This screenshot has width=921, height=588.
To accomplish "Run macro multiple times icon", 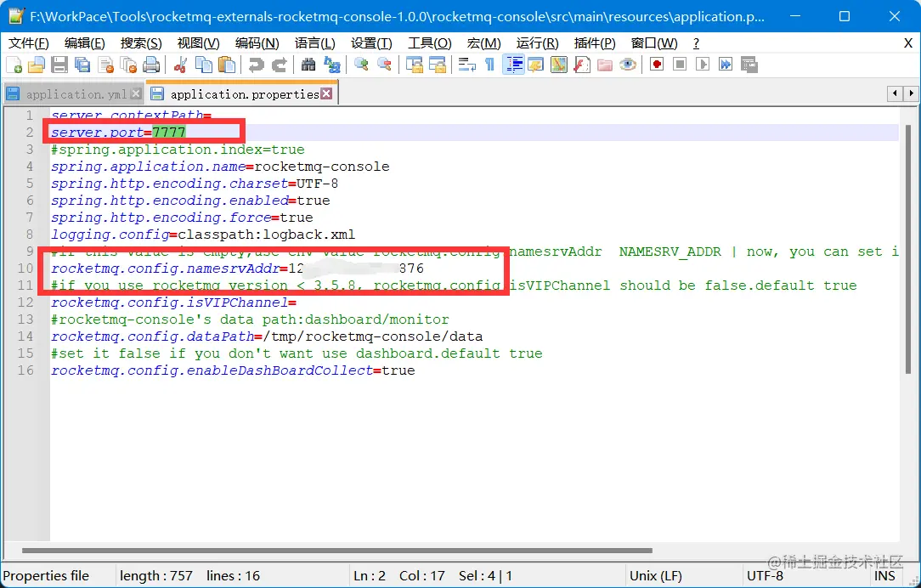I will pos(726,64).
